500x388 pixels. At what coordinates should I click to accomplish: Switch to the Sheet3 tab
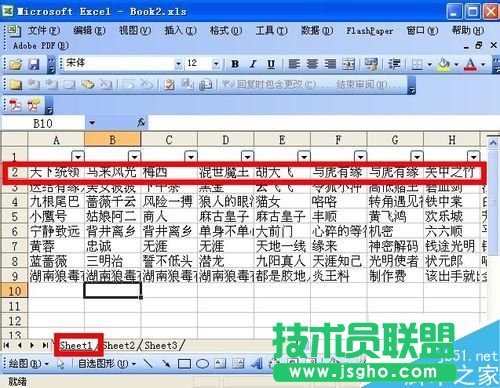coord(161,345)
